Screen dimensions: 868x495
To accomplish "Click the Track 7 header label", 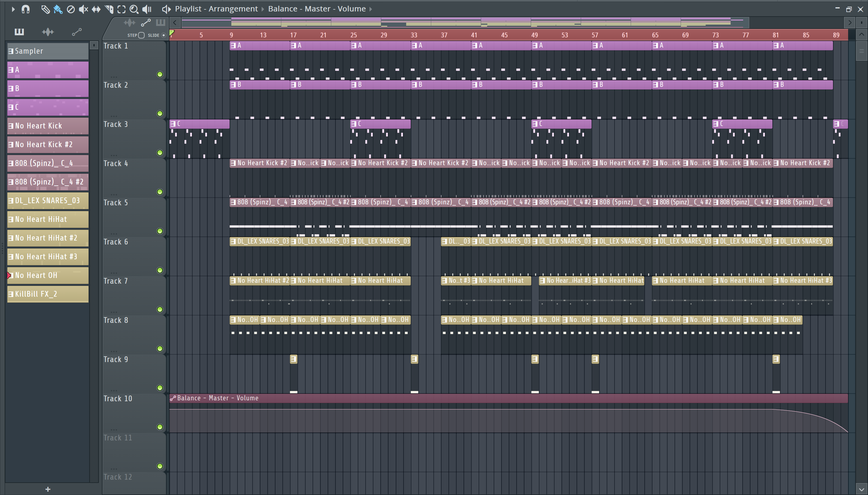I will pos(115,281).
